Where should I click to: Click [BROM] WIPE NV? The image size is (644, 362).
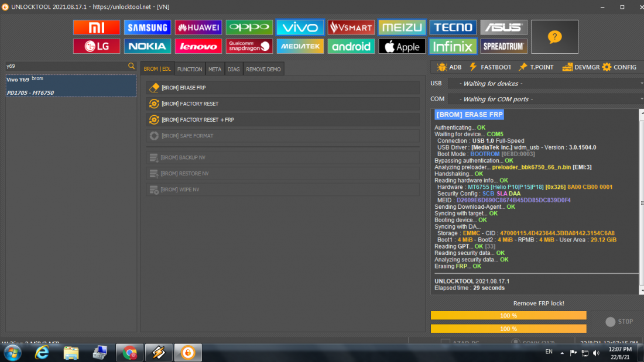[283, 189]
